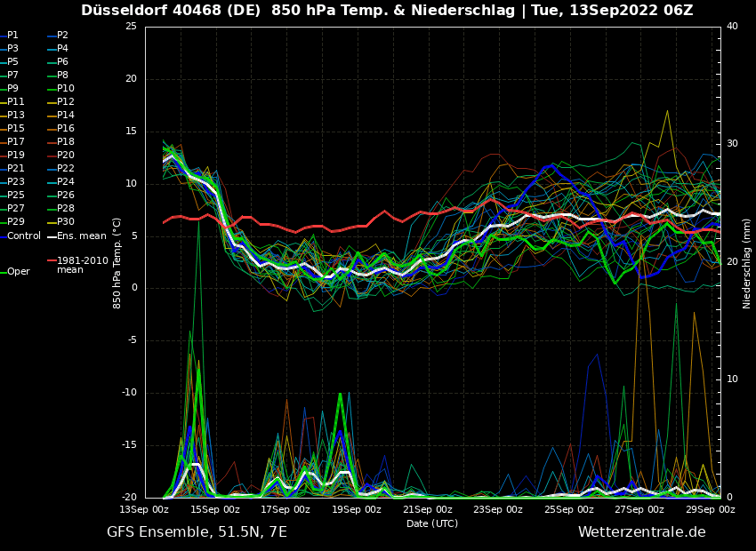Click the Niederschlag (mm) right axis label
756x551 pixels.
point(747,263)
